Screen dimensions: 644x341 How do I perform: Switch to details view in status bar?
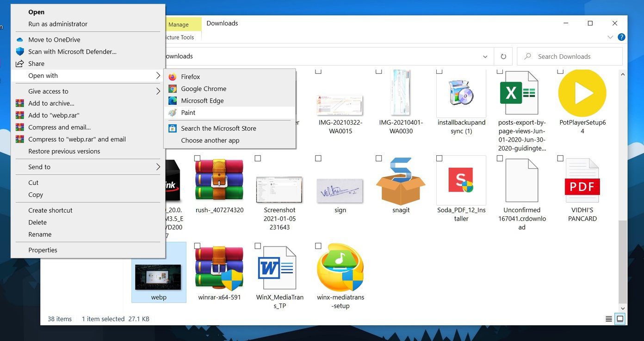609,319
